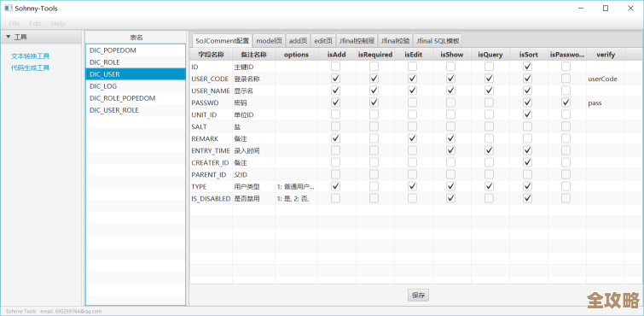Viewport: 644px width, 316px height.
Task: Click the isEdit column header
Action: click(414, 55)
